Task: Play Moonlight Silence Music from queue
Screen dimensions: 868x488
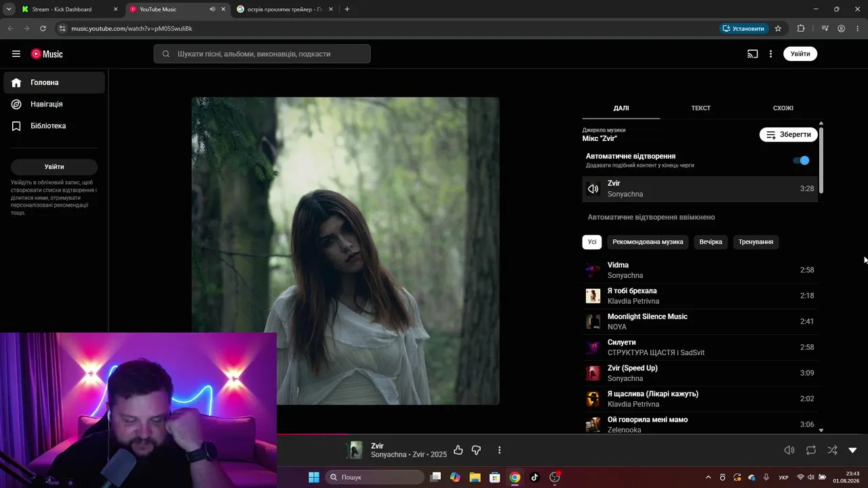Action: [x=700, y=322]
